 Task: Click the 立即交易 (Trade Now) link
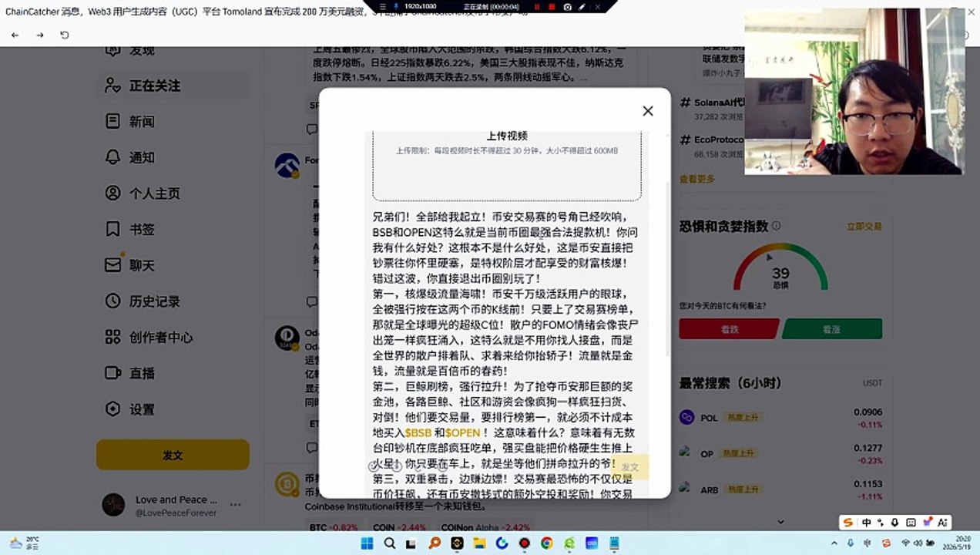(864, 227)
